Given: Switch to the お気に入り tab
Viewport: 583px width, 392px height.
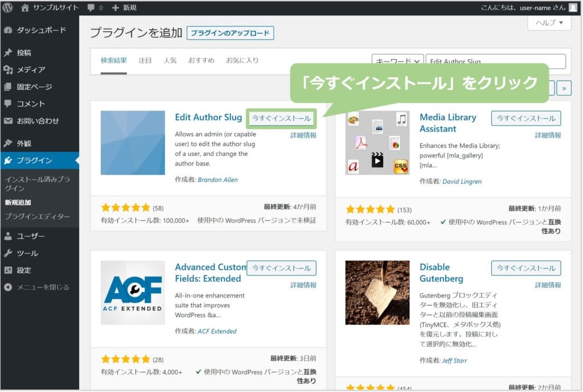Looking at the screenshot, I should [242, 60].
